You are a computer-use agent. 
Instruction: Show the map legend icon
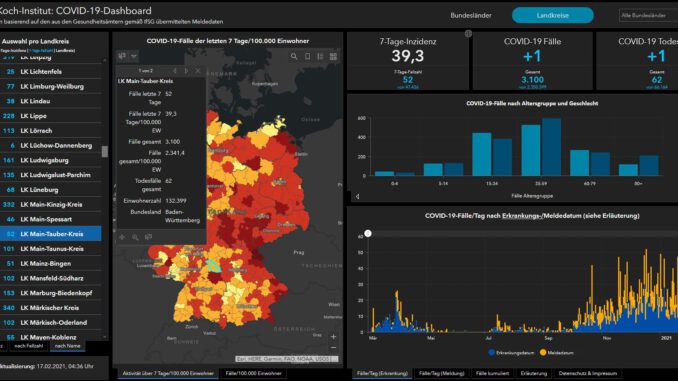(x=320, y=57)
